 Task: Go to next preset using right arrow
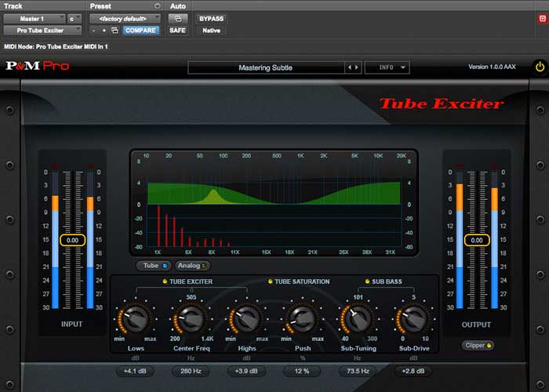point(356,67)
